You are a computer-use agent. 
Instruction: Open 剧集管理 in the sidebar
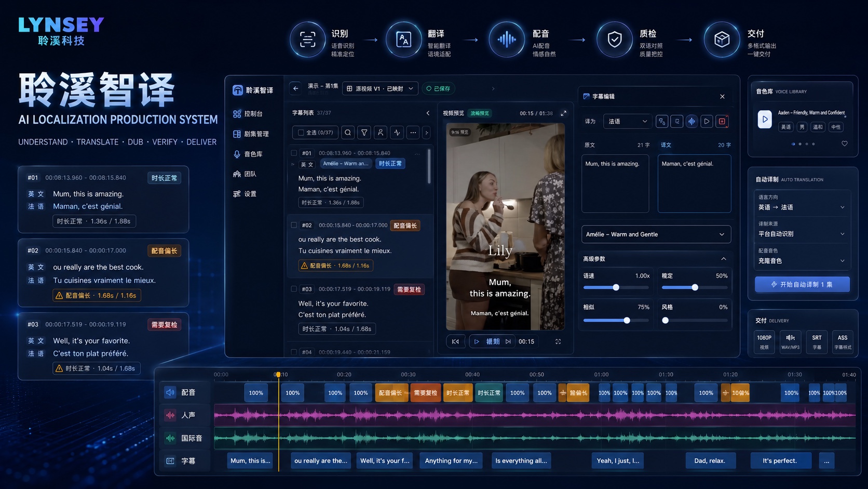pyautogui.click(x=251, y=134)
